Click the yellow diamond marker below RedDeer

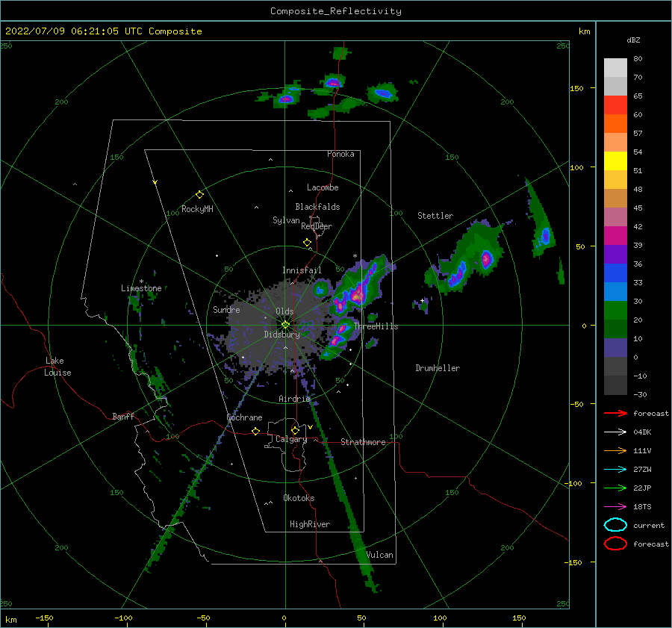coord(308,243)
